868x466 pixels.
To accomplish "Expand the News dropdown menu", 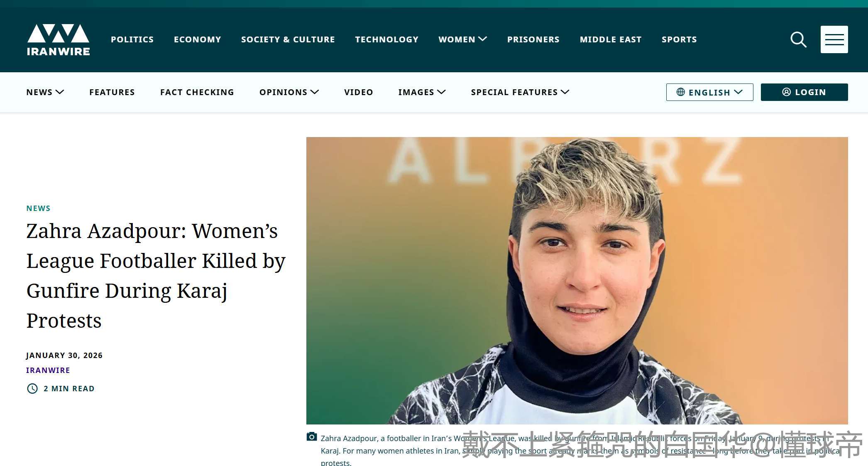I will click(x=45, y=92).
